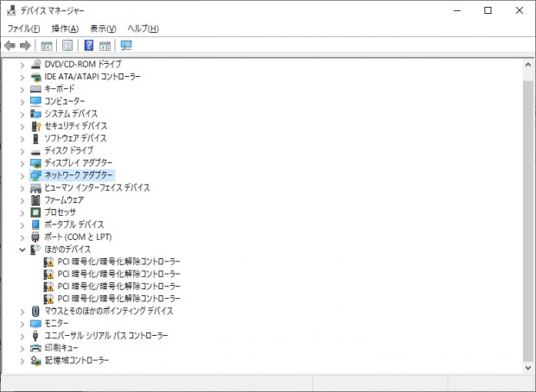
Task: Click the プロセッサ icon
Action: (x=35, y=212)
